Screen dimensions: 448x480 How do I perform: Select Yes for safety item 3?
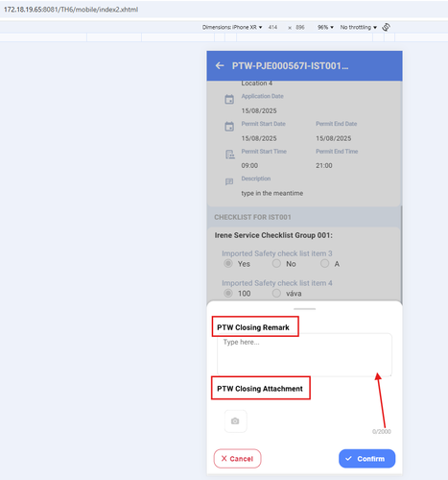(228, 264)
